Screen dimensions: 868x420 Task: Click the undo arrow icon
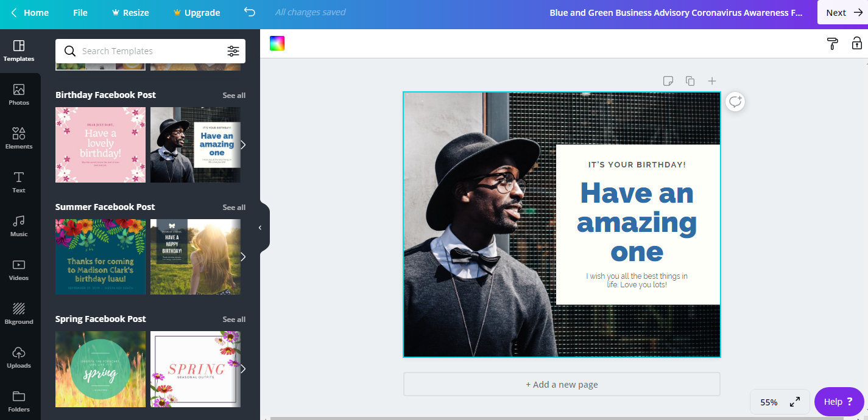click(249, 12)
